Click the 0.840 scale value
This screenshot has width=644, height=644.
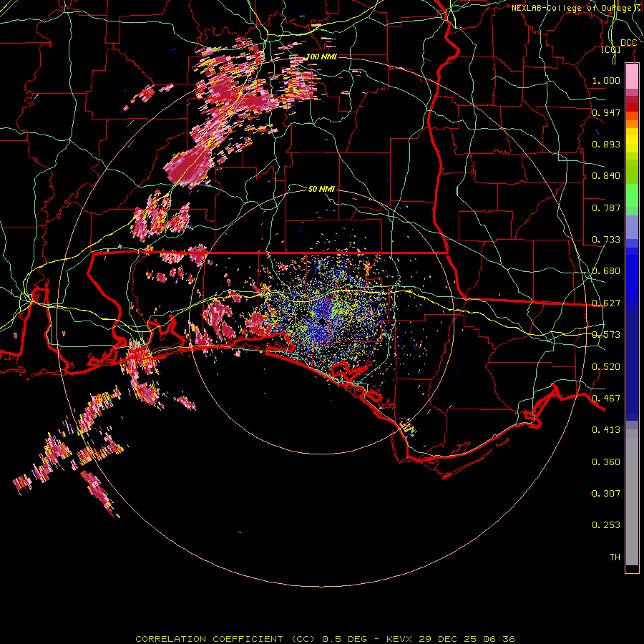tap(606, 176)
